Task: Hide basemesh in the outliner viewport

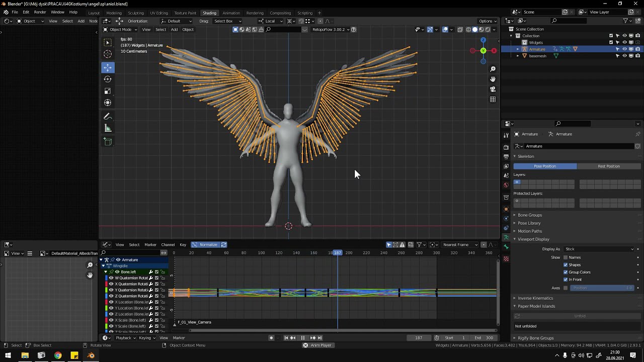Action: (624, 56)
